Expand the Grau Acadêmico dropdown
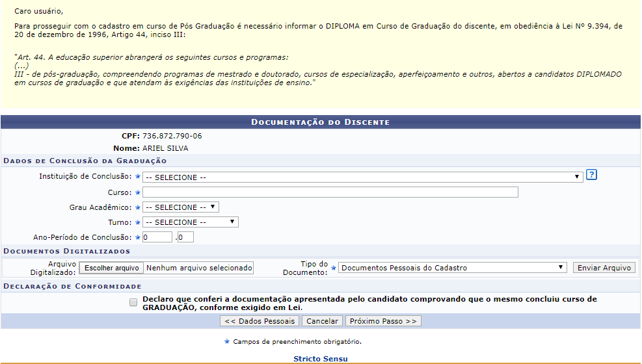The height and width of the screenshot is (364, 642). (x=181, y=207)
